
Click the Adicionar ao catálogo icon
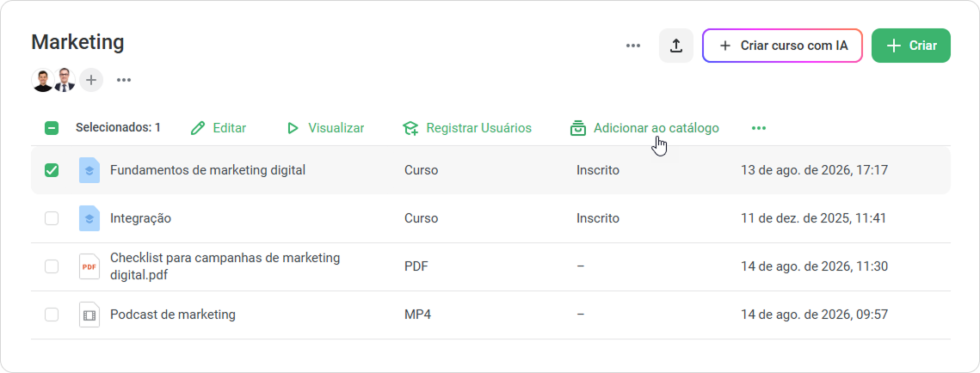[578, 128]
